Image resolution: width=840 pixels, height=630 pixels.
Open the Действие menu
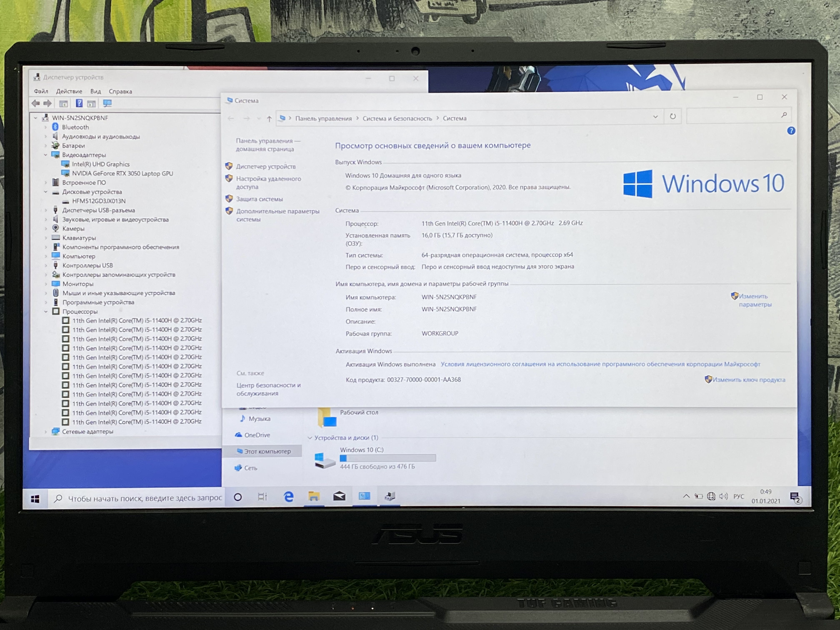(69, 91)
